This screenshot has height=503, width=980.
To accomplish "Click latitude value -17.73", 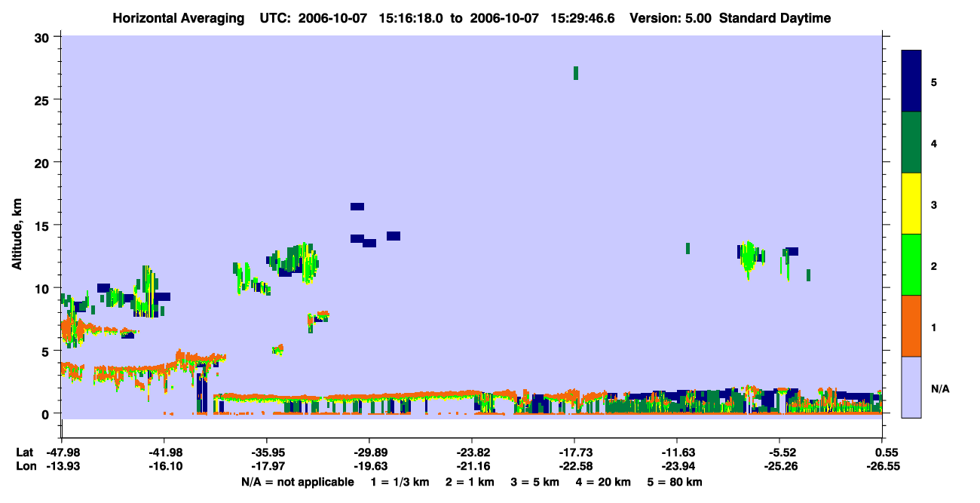I will tap(574, 452).
